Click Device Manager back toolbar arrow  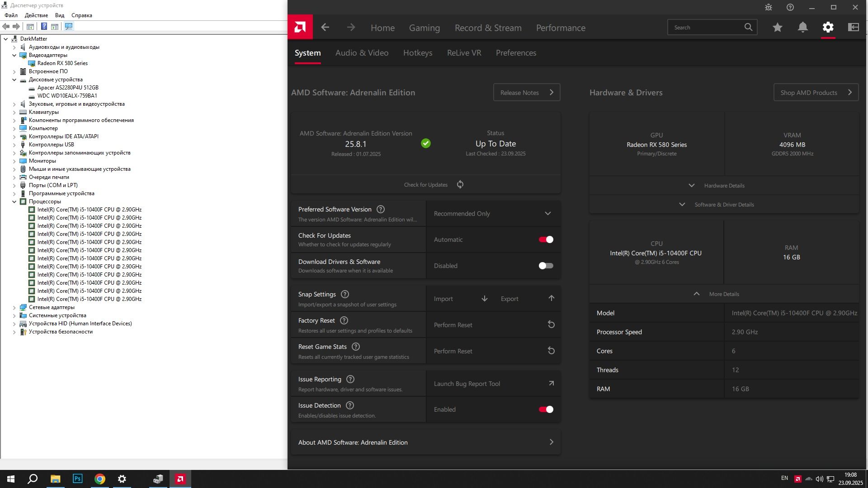click(6, 26)
